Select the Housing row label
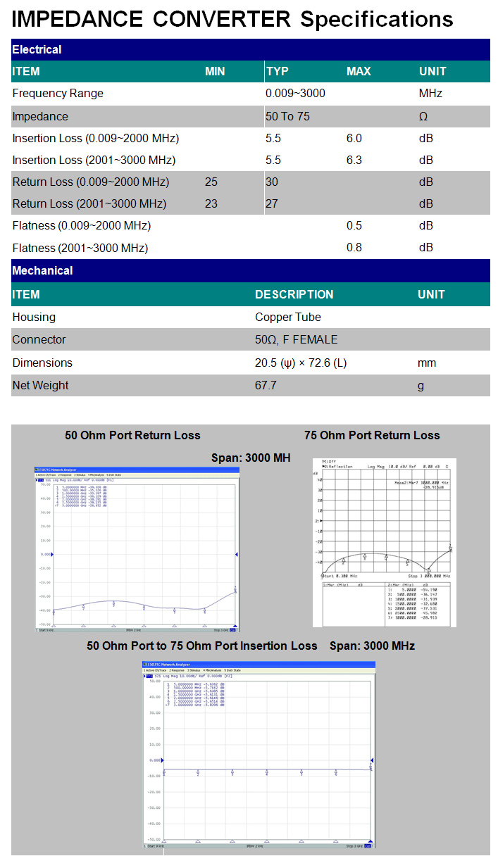Viewport: 498px width, 868px height. [34, 317]
